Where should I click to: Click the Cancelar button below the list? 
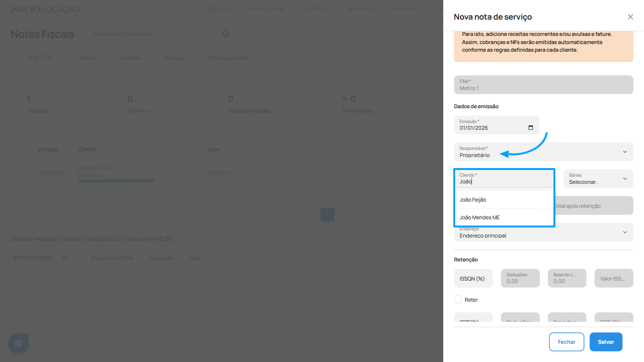(x=161, y=258)
